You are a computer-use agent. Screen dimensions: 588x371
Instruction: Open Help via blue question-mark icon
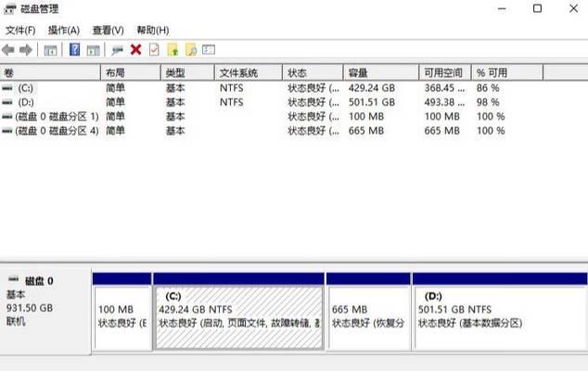[74, 49]
